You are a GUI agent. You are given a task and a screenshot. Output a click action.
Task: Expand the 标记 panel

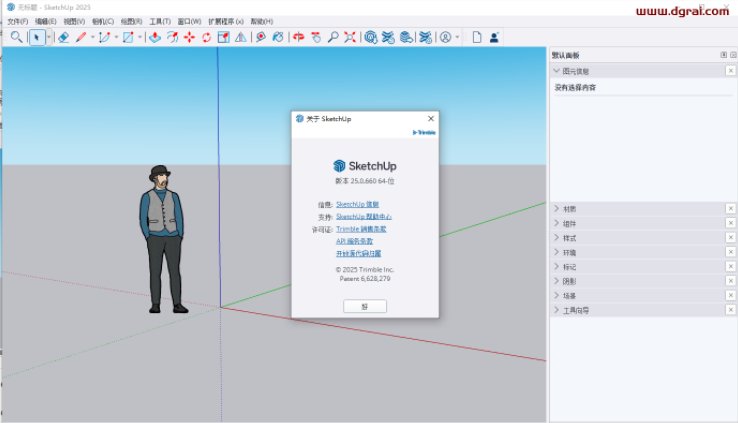557,266
